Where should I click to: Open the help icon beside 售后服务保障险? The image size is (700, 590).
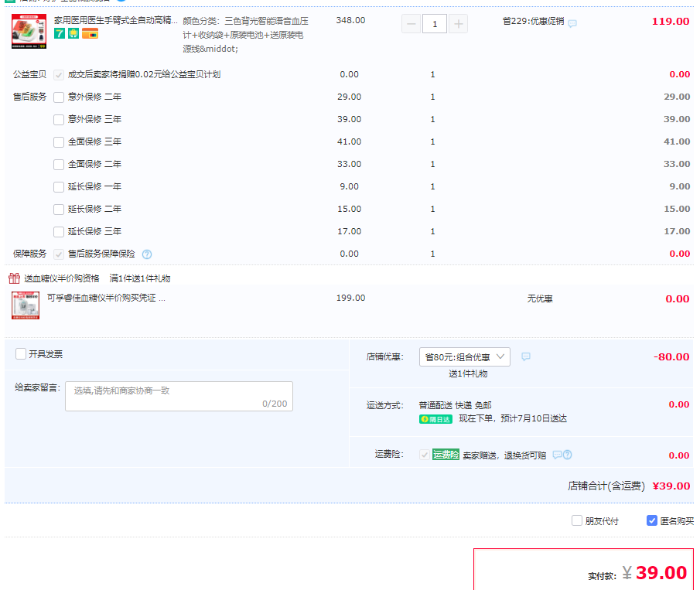click(147, 254)
